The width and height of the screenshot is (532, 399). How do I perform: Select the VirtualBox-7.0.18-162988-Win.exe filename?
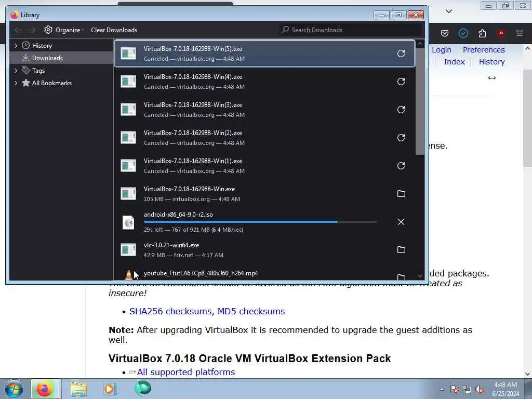click(x=189, y=189)
